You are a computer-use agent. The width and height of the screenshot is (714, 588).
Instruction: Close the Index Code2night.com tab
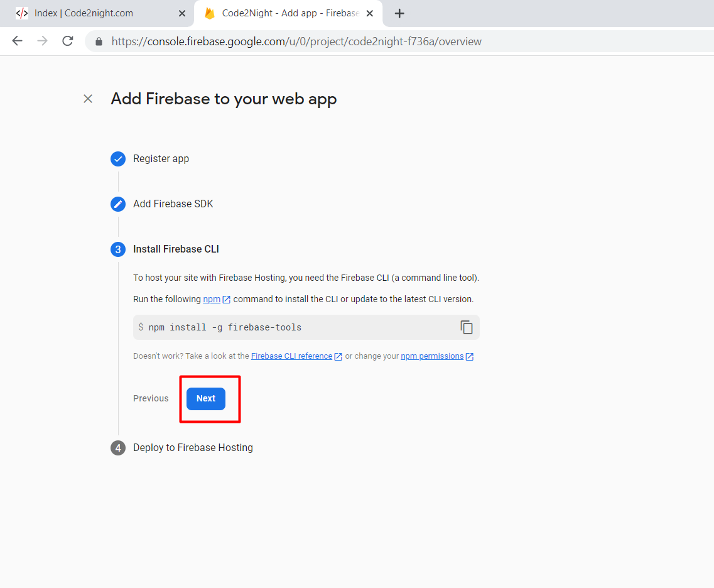click(181, 14)
